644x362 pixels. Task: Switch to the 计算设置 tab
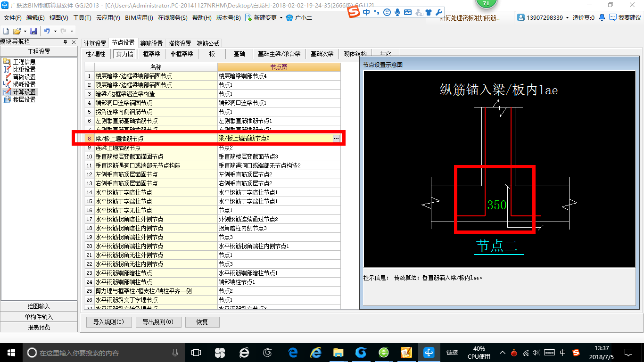95,43
